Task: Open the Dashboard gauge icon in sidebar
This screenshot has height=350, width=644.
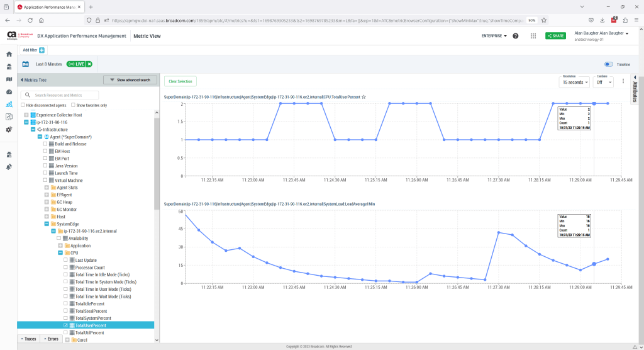Action: [9, 92]
